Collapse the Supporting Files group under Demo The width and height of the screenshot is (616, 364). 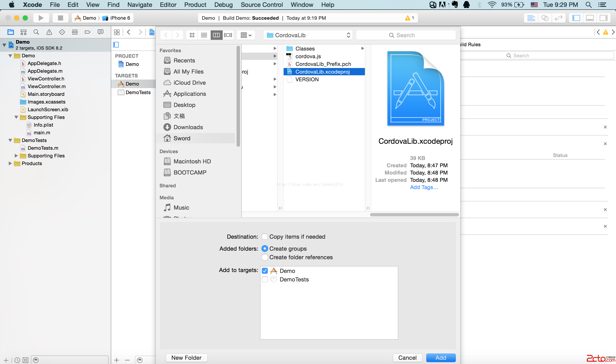[16, 117]
